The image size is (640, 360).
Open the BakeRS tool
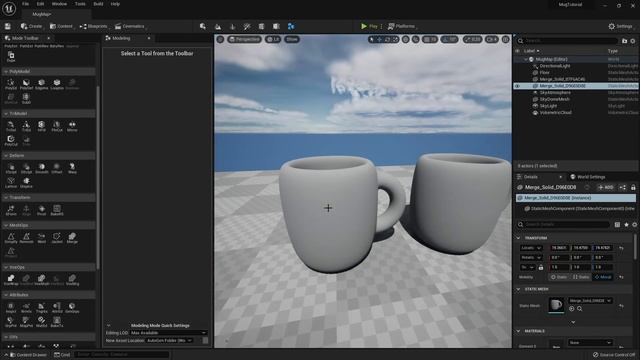click(57, 210)
